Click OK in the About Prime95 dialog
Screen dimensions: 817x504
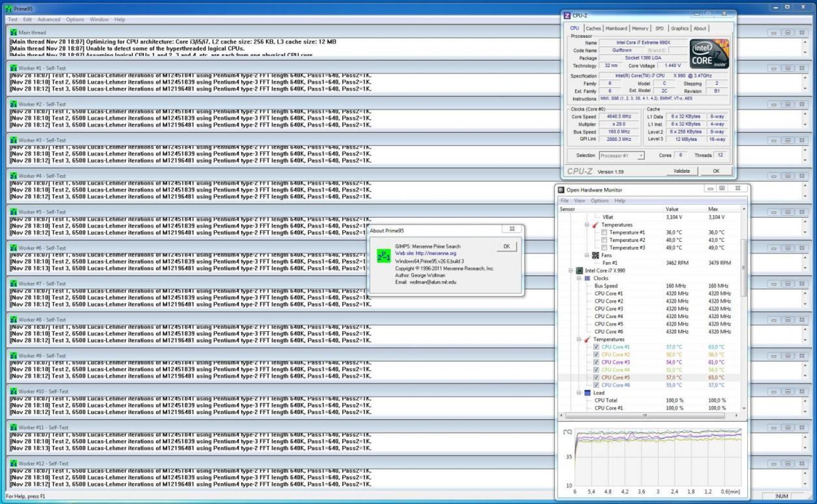pos(507,246)
